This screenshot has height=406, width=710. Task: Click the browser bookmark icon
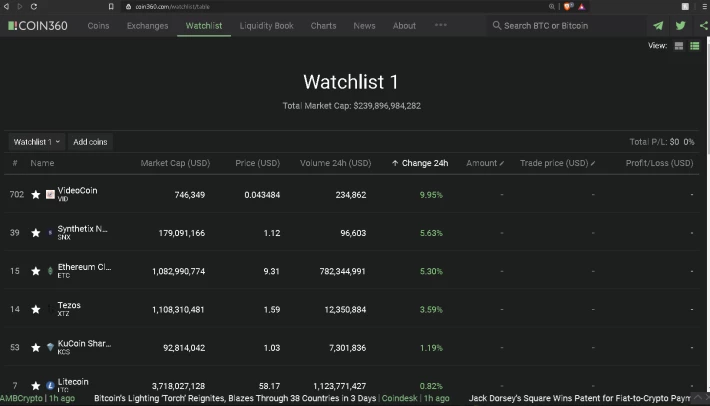[111, 6]
